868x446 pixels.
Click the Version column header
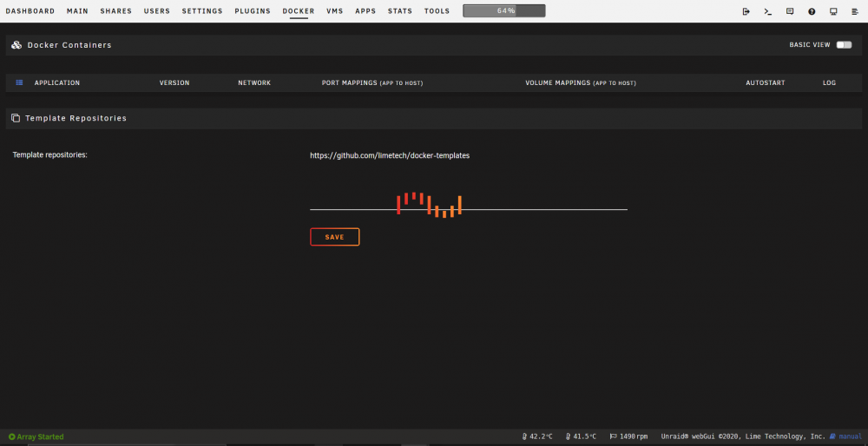point(174,83)
